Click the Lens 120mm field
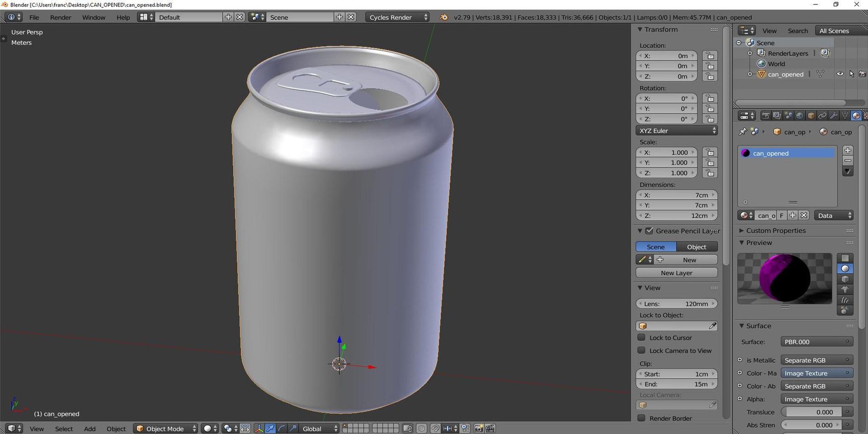This screenshot has width=868, height=434. (677, 304)
